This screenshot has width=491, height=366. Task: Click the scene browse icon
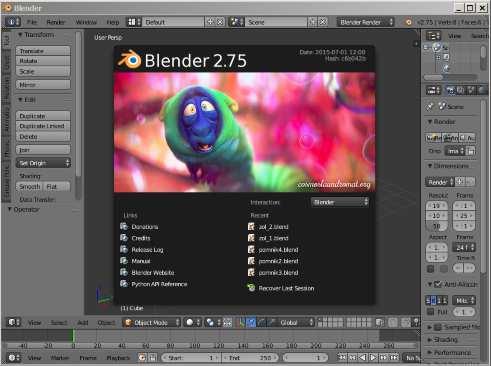[x=237, y=22]
